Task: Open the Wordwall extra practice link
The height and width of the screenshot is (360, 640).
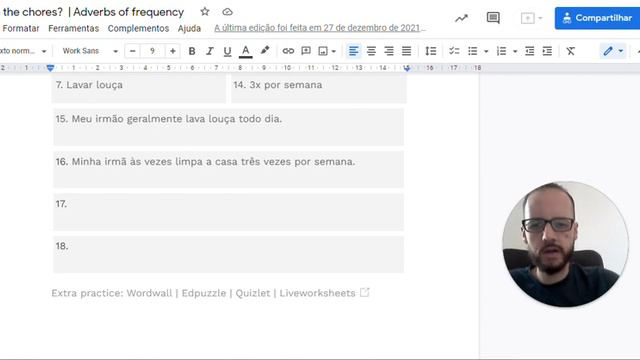Action: pyautogui.click(x=149, y=293)
